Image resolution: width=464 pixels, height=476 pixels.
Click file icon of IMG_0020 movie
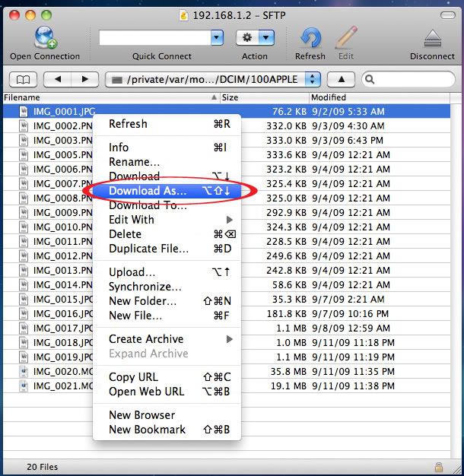[x=24, y=372]
